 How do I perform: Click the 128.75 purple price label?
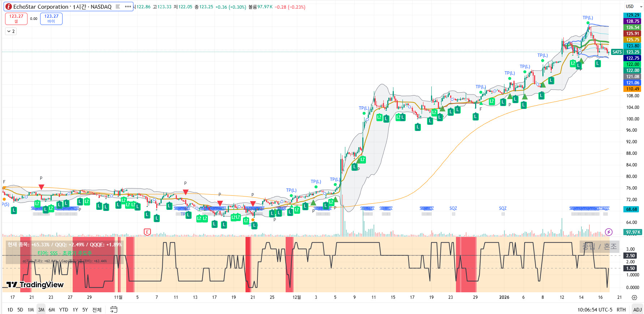[x=633, y=21]
